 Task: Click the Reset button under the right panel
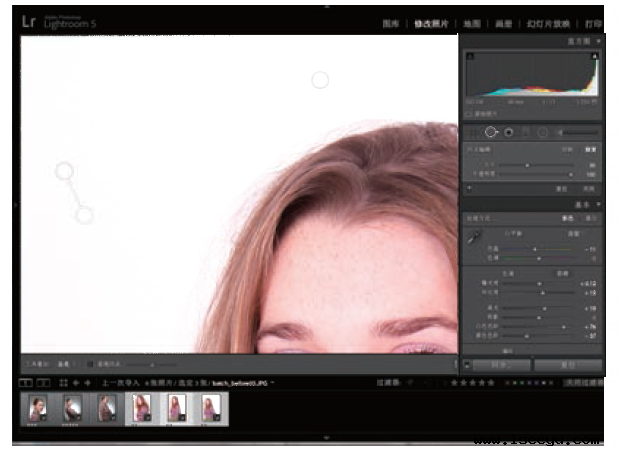[568, 365]
